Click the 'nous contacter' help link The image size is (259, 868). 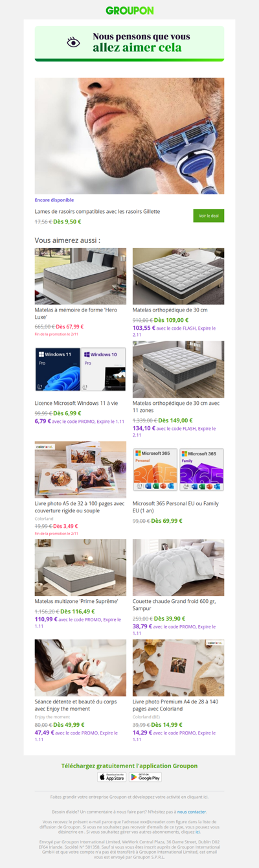pyautogui.click(x=192, y=811)
